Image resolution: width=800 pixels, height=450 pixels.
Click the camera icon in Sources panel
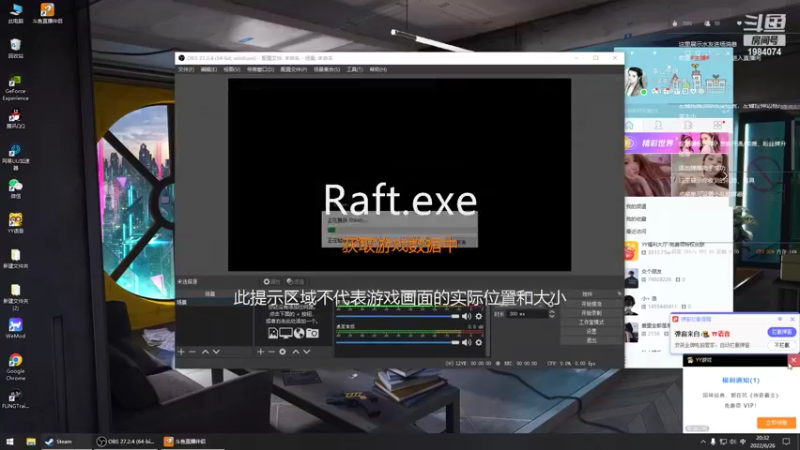pos(312,333)
